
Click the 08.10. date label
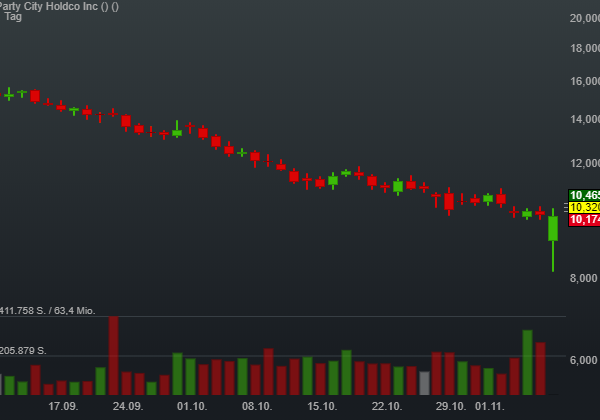coord(257,406)
